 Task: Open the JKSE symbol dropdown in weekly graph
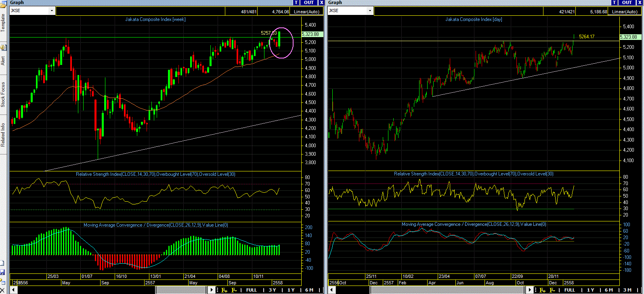pyautogui.click(x=52, y=11)
